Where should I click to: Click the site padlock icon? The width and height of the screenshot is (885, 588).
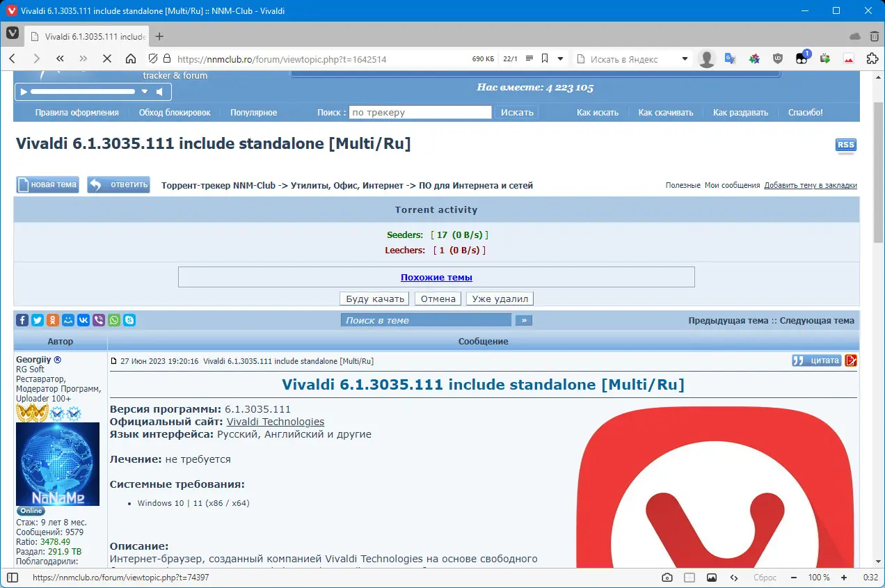pos(166,59)
